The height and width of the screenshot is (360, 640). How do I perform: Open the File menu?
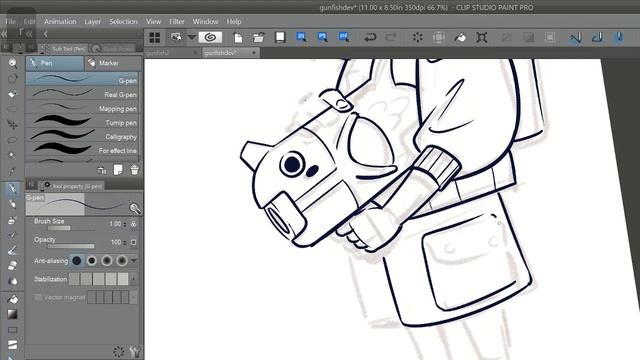point(10,21)
